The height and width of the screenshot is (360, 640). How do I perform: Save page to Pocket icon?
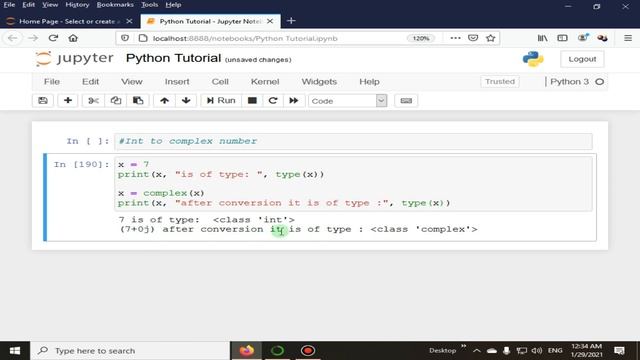pos(473,38)
